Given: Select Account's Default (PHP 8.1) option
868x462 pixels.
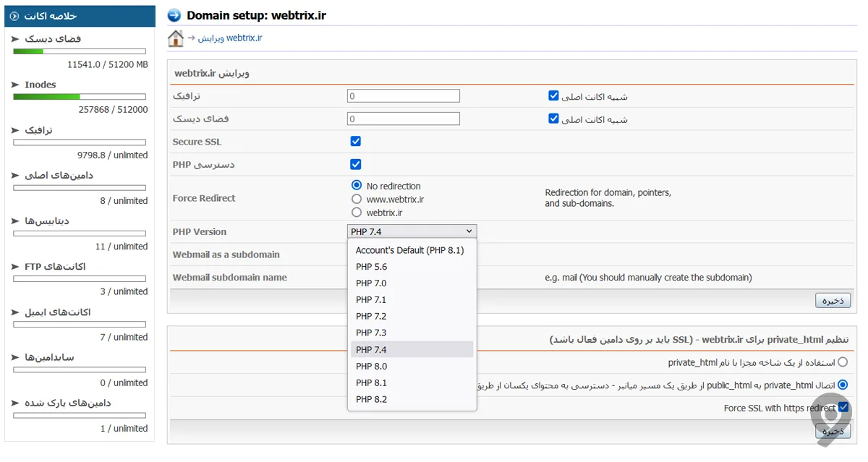Looking at the screenshot, I should [409, 250].
